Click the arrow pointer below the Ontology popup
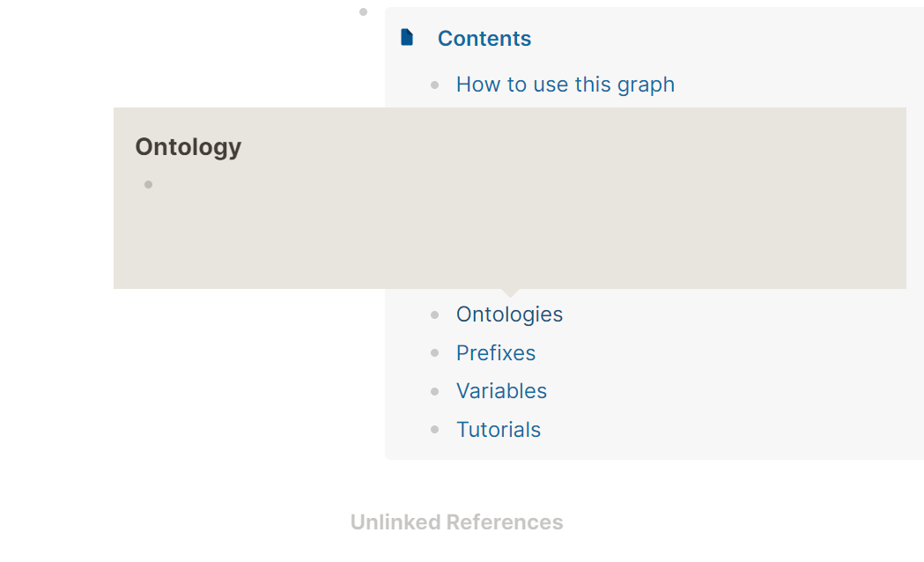This screenshot has height=562, width=924. tap(509, 292)
